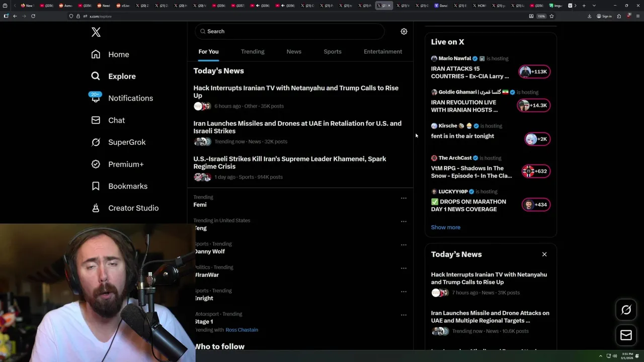Switch to the For You tab

(x=208, y=52)
